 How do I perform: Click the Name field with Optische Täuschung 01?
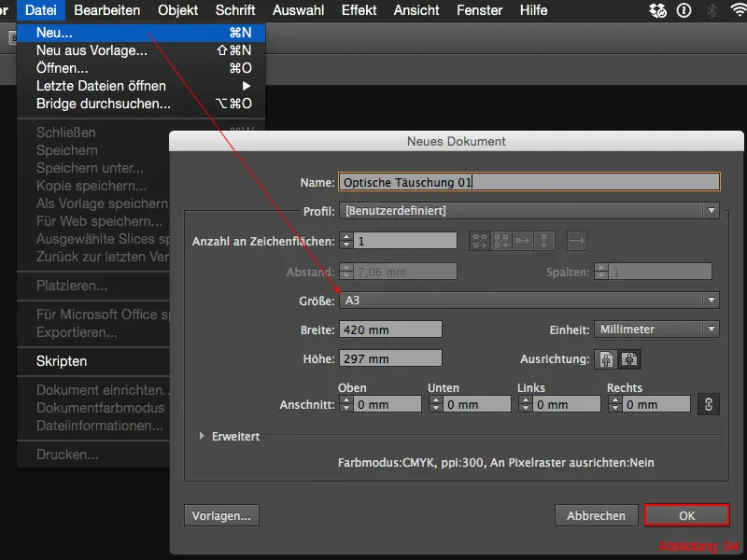click(x=529, y=182)
